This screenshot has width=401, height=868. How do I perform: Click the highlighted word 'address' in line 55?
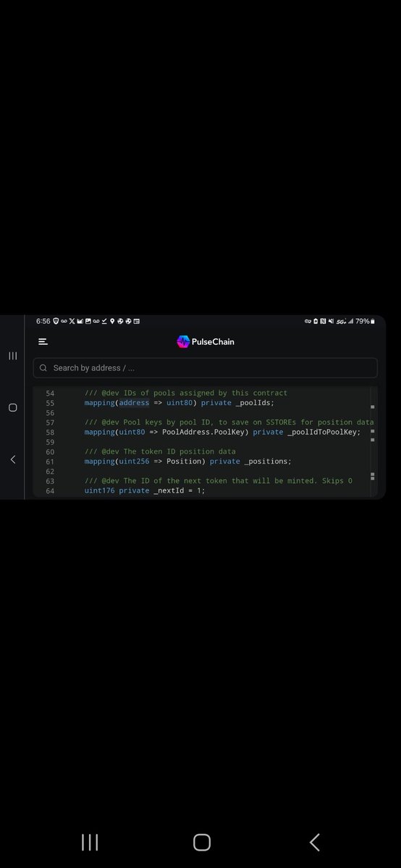134,403
